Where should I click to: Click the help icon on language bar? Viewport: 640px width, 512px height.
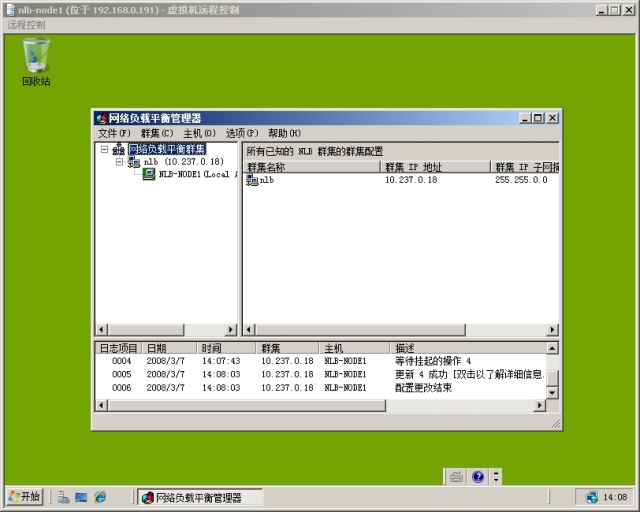point(478,477)
